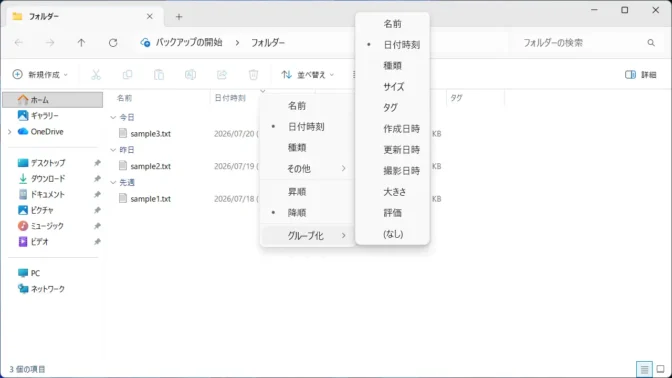Screen dimensions: 672x378
Task: Group by サイズ in submenu
Action: point(392,87)
